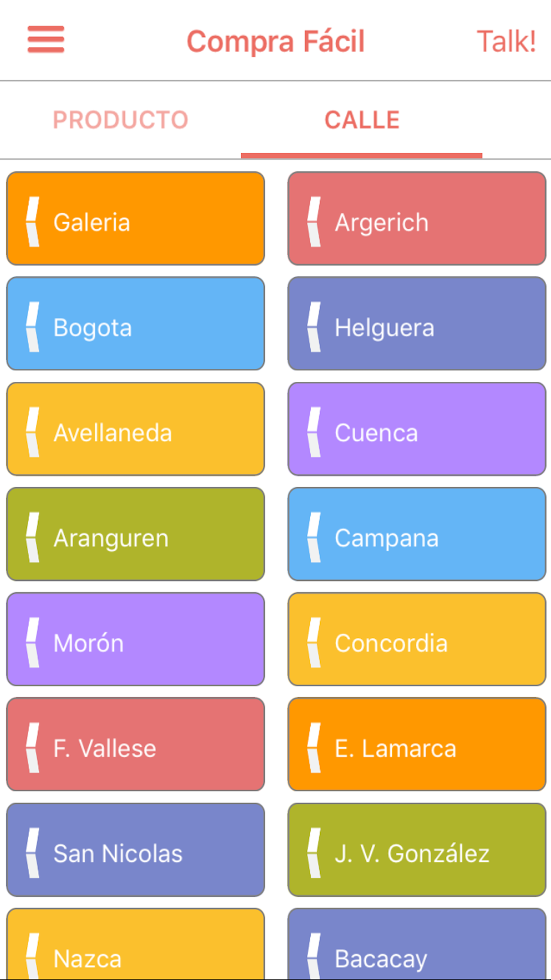Screen dimensions: 551x980
Task: Open the hamburger menu
Action: click(46, 40)
